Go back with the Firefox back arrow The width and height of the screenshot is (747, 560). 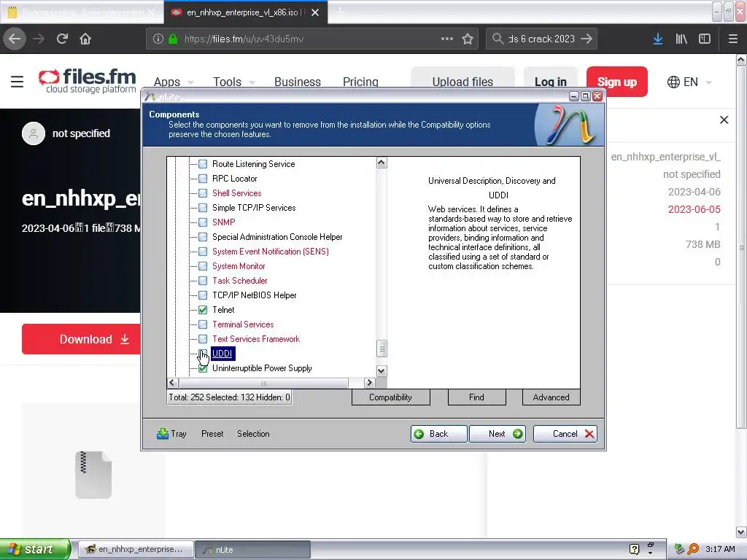coord(15,39)
